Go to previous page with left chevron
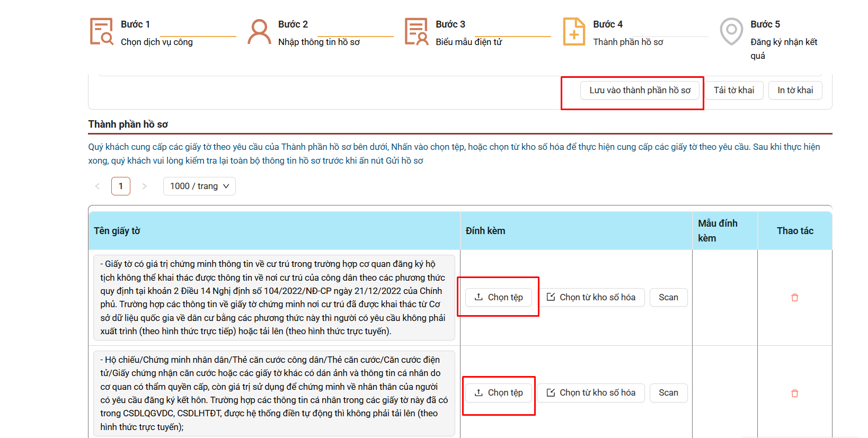 [x=98, y=186]
